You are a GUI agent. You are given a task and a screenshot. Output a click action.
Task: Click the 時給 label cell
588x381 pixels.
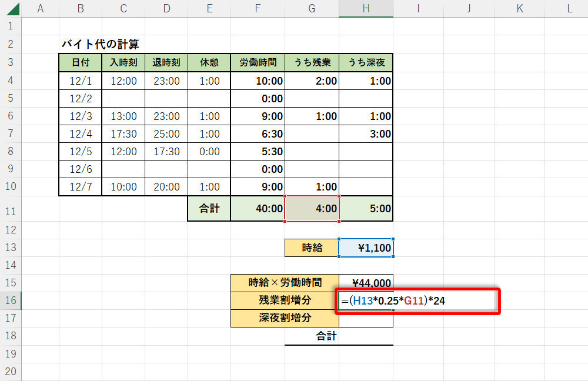tap(312, 248)
